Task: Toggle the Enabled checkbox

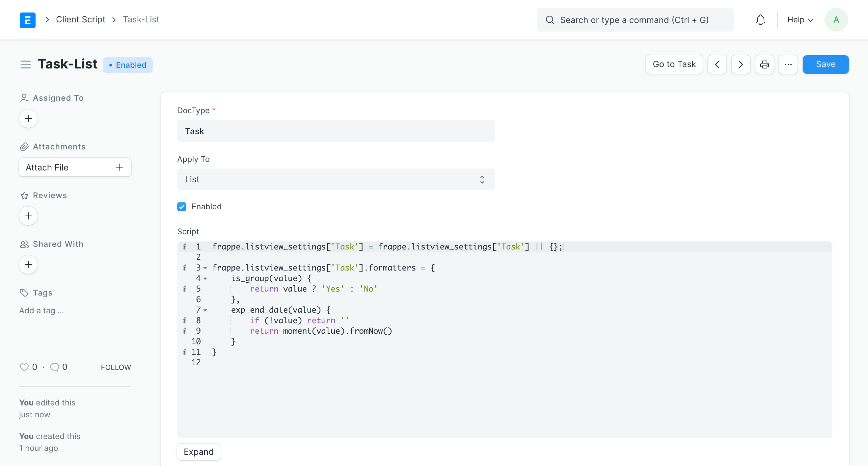Action: point(182,207)
